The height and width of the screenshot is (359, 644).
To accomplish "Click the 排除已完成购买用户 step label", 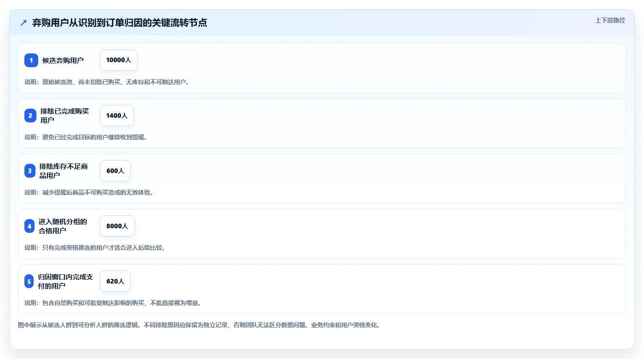I will [x=64, y=116].
